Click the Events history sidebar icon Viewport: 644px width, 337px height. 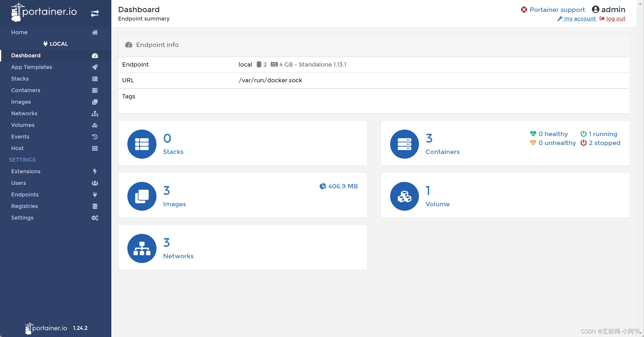point(95,137)
